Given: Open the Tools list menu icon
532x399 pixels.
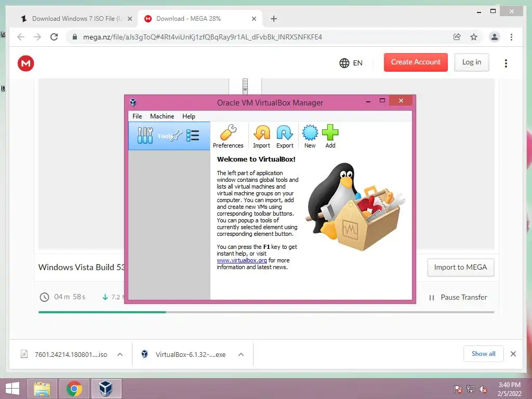Looking at the screenshot, I should tap(193, 136).
